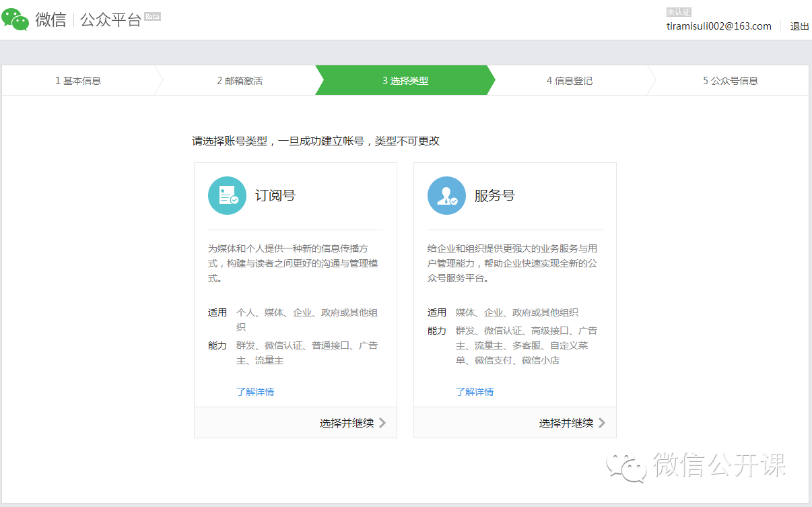Click the 公众平台 title text
The width and height of the screenshot is (812, 507).
[110, 20]
